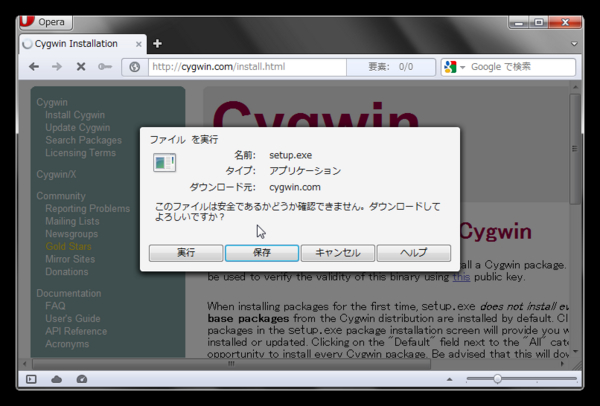Open the view options arrow beside zoom slider
Viewport: 600px width, 406px height.
coord(450,380)
